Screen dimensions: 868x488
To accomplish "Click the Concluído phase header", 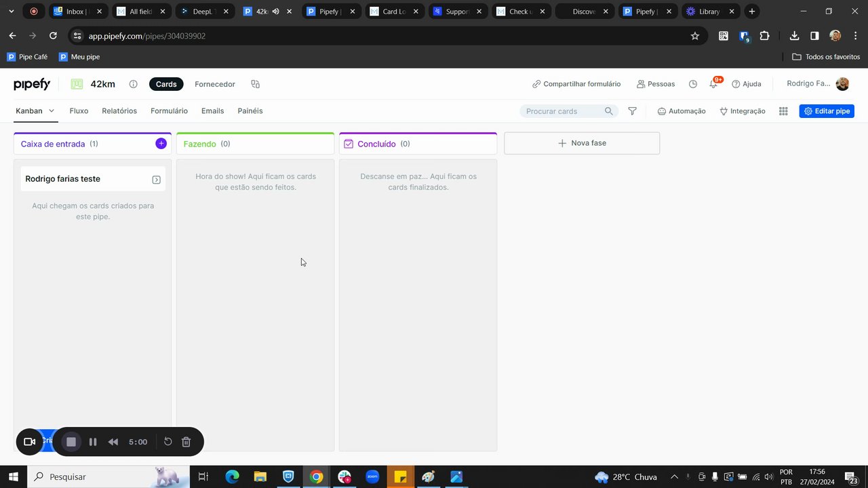I will point(418,144).
